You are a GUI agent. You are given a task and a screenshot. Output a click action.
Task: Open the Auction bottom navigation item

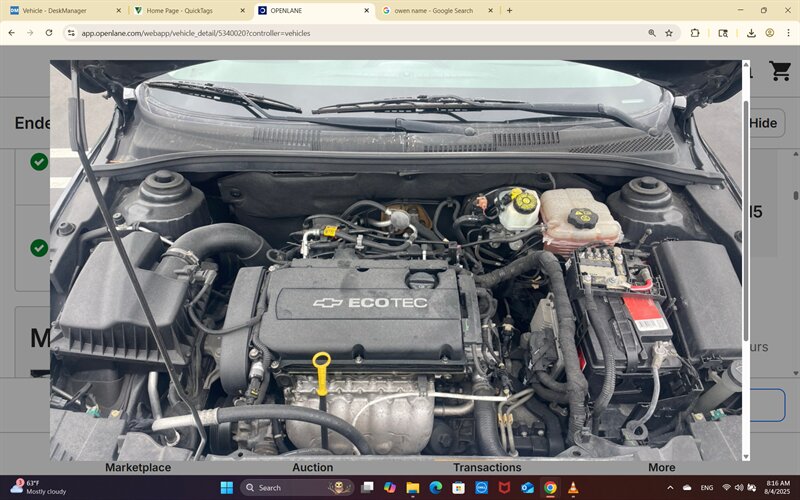click(x=313, y=467)
